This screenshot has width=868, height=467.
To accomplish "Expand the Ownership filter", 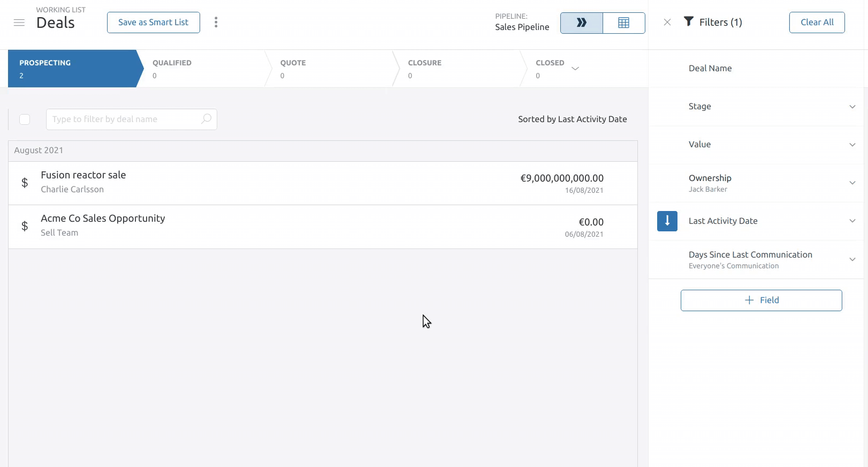I will click(852, 183).
